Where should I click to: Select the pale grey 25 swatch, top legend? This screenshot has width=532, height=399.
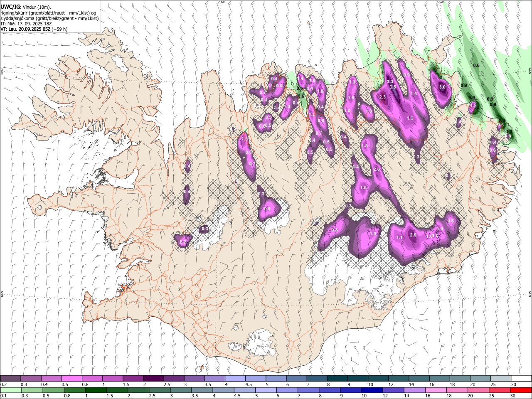501,379
